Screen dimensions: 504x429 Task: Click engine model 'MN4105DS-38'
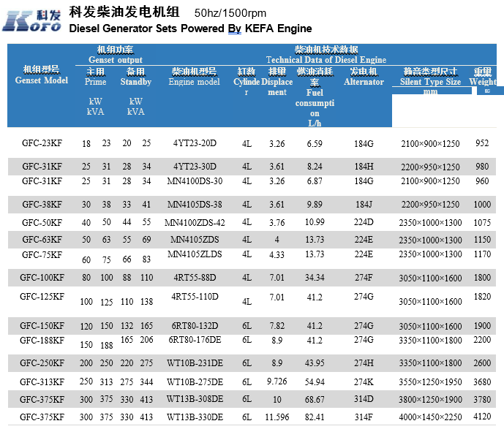point(195,204)
